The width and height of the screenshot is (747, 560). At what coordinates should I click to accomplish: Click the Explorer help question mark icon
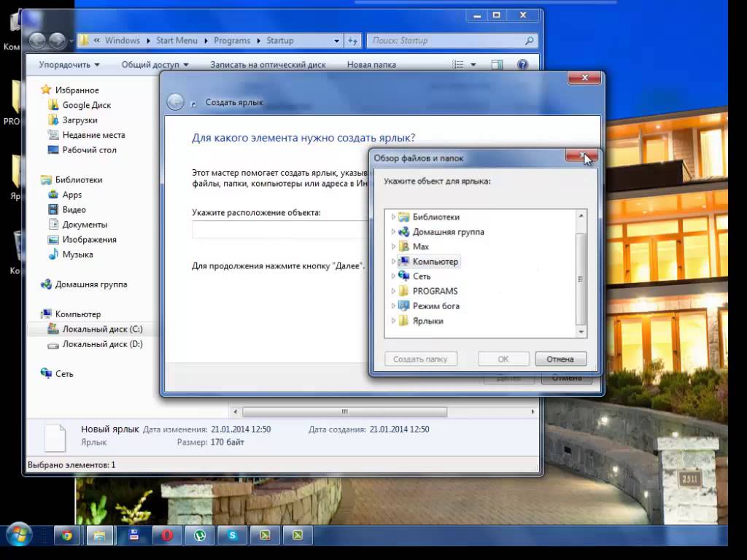[522, 65]
